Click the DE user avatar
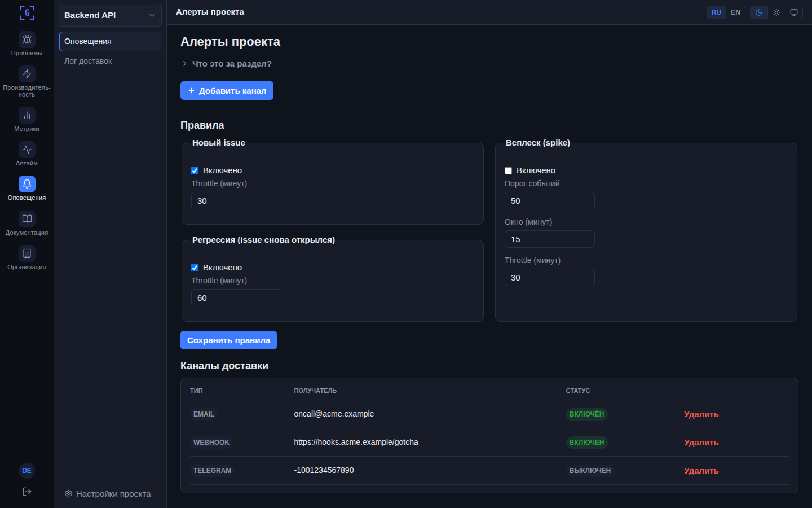 (27, 471)
